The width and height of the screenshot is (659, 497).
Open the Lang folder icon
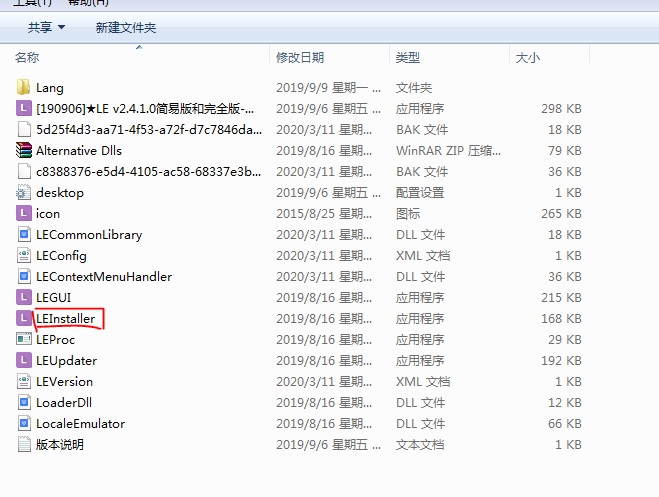[x=24, y=87]
